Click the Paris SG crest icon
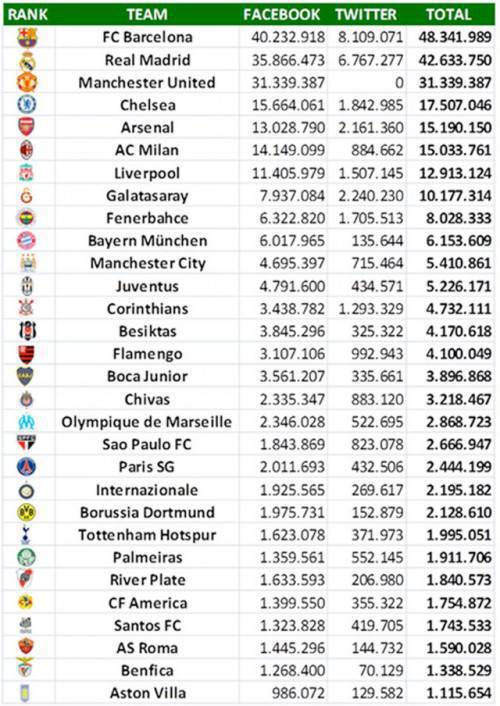 27,467
